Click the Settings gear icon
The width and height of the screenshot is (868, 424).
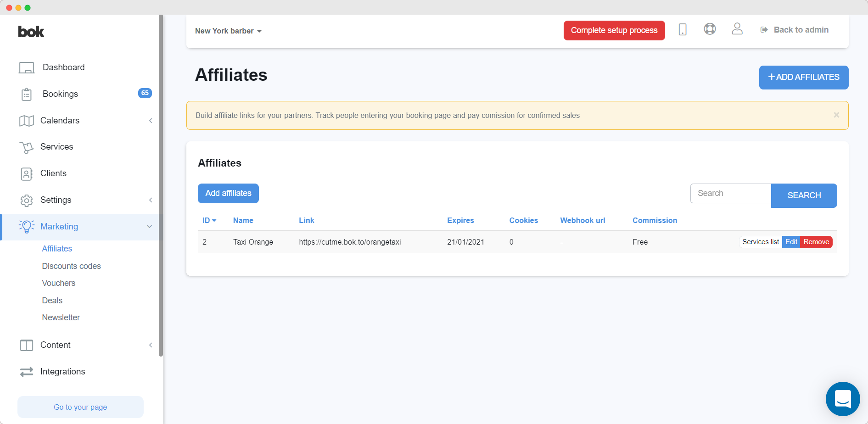[27, 201]
